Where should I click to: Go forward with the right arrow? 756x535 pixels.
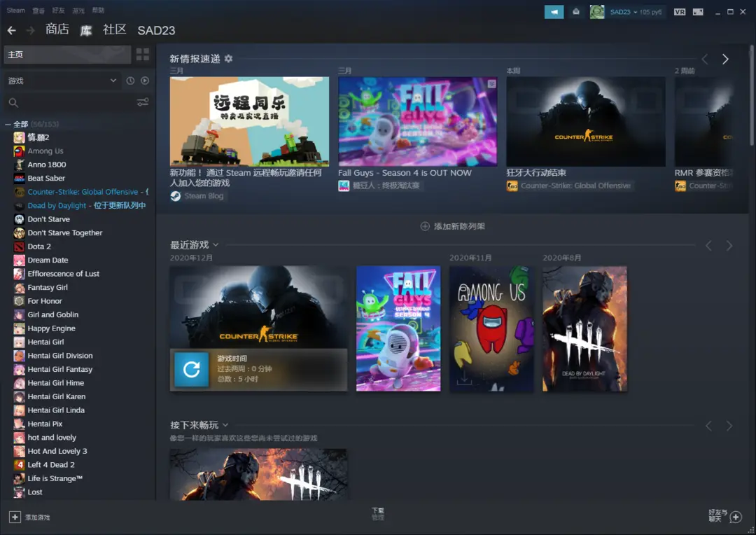pos(30,30)
